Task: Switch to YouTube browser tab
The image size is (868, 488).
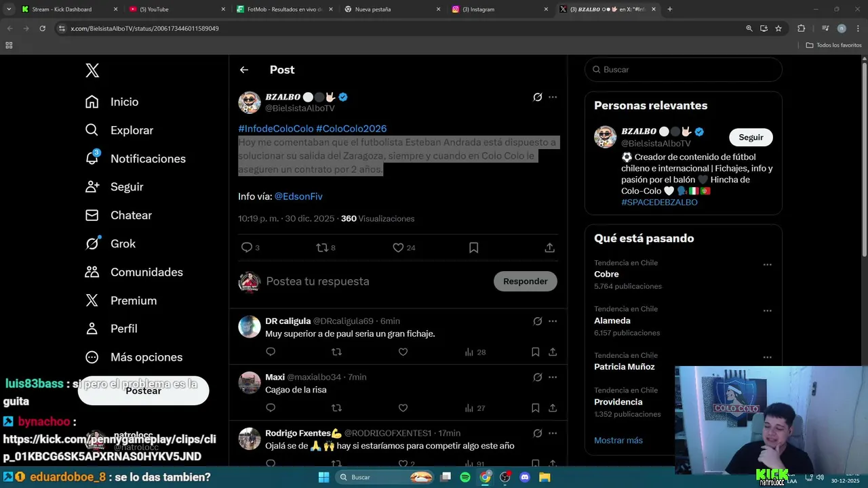Action: (178, 9)
